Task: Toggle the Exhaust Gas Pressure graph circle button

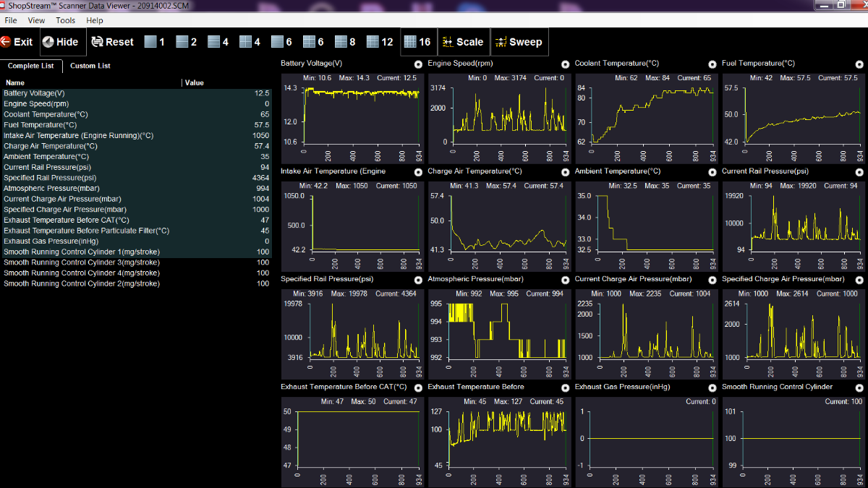Action: (x=712, y=388)
